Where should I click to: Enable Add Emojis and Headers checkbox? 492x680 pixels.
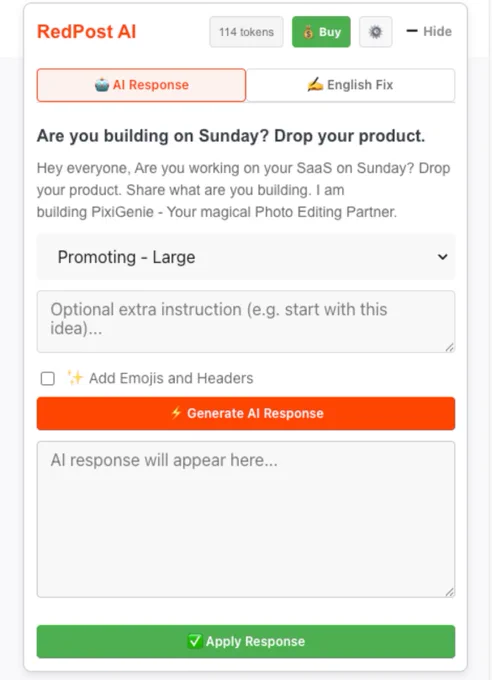click(48, 378)
